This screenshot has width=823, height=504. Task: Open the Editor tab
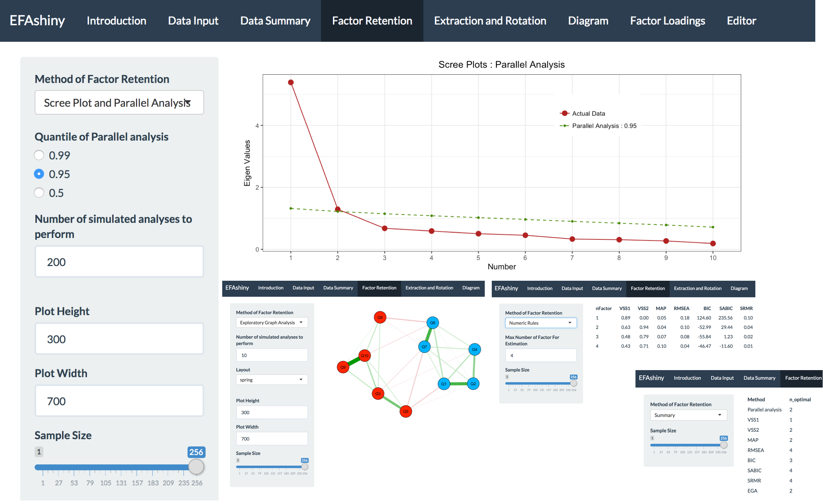pos(741,21)
